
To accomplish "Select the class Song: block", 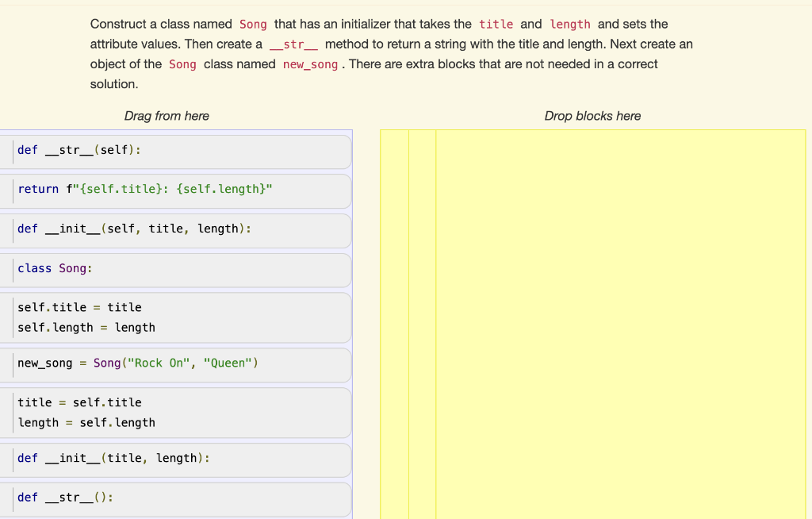I will tap(56, 267).
